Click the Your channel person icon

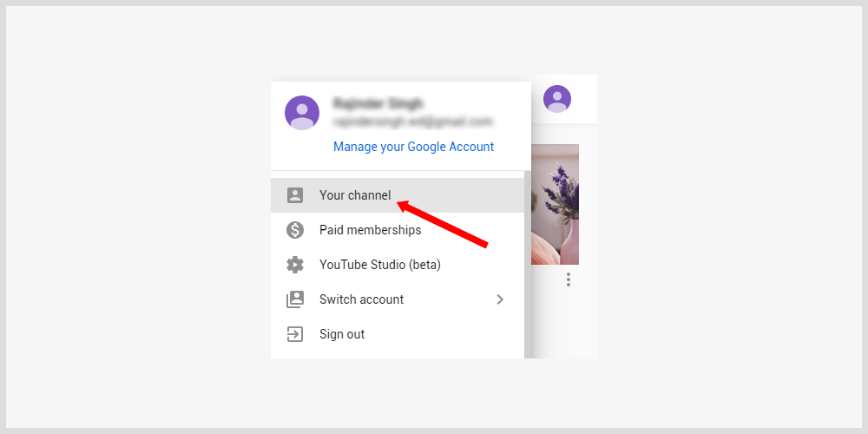coord(295,194)
